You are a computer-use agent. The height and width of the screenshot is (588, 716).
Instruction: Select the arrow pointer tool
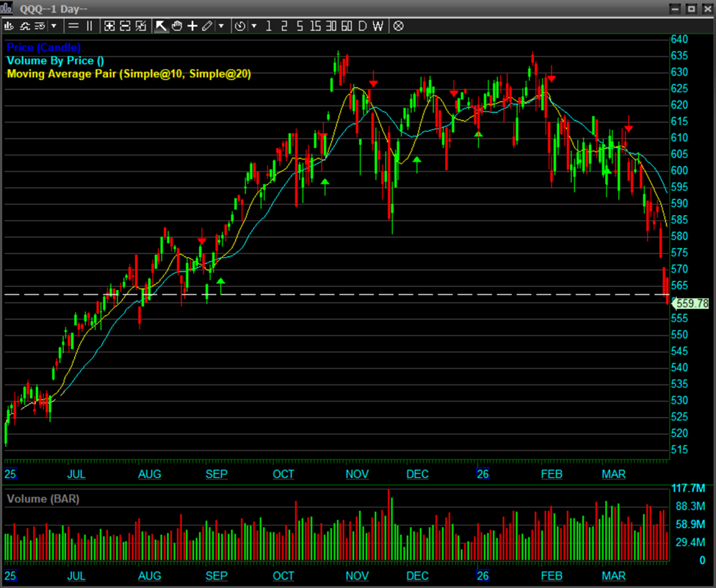(x=161, y=26)
